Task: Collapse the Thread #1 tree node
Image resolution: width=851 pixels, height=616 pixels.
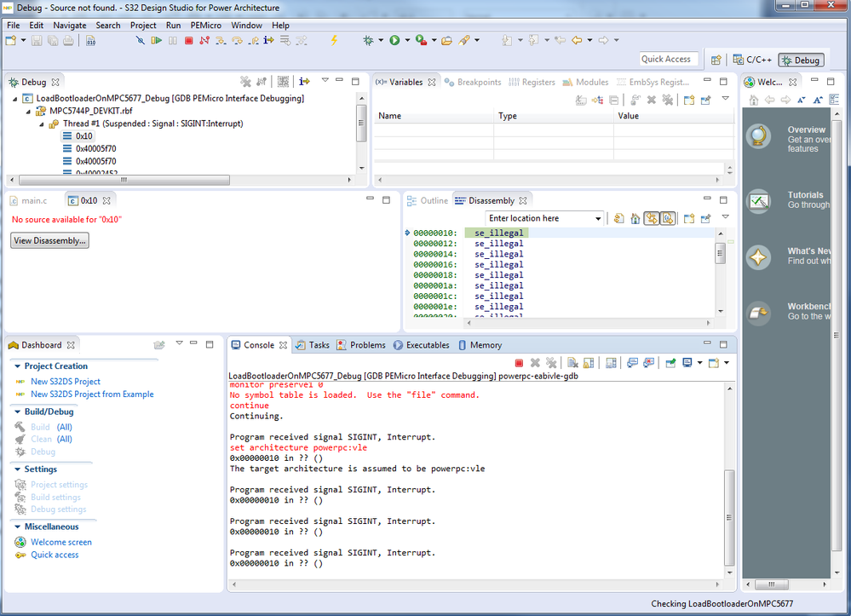Action: point(41,124)
